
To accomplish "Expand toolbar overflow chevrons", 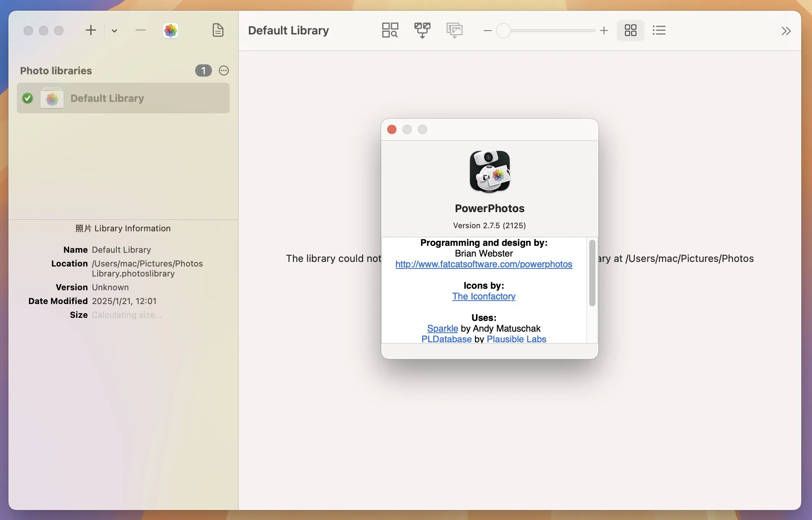I will click(786, 31).
